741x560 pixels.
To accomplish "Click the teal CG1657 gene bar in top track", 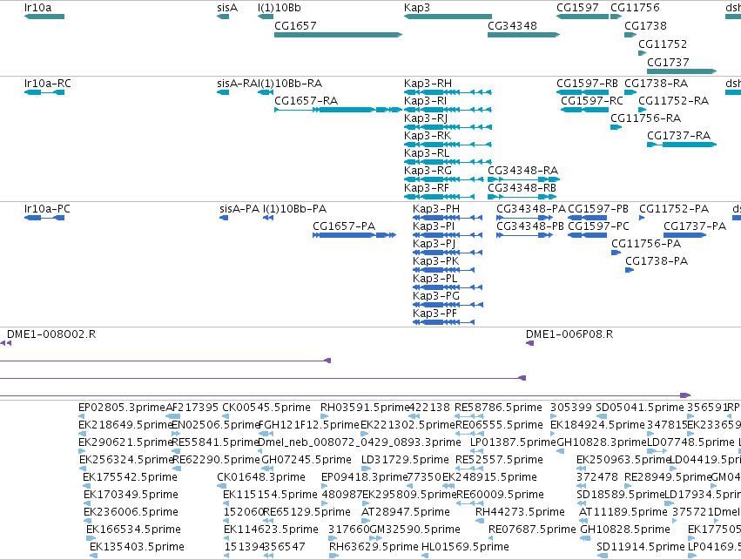I will point(339,35).
